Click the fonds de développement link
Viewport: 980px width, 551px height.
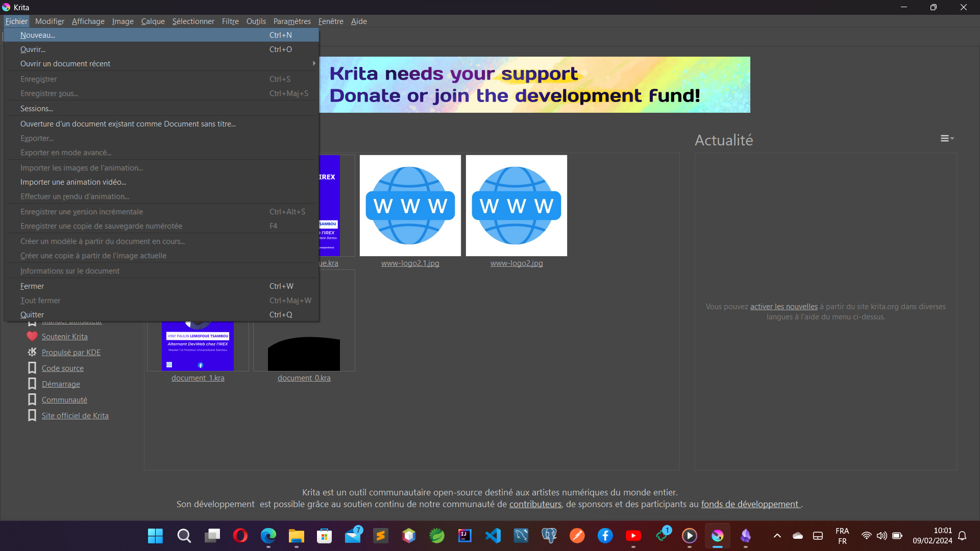[x=749, y=504]
